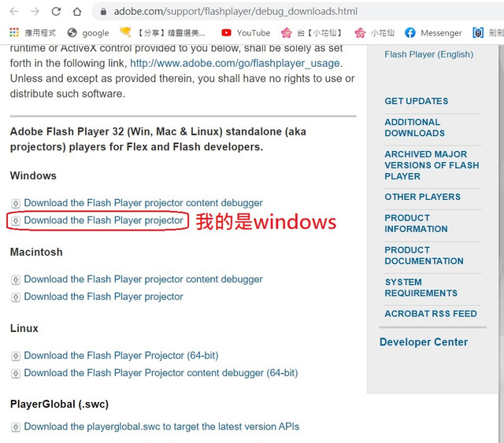This screenshot has height=443, width=504.
Task: Click the browser forward arrow
Action: (35, 12)
